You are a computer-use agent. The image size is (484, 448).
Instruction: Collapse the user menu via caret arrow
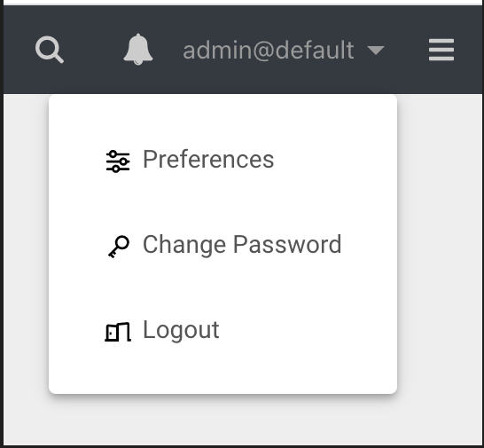coord(376,50)
